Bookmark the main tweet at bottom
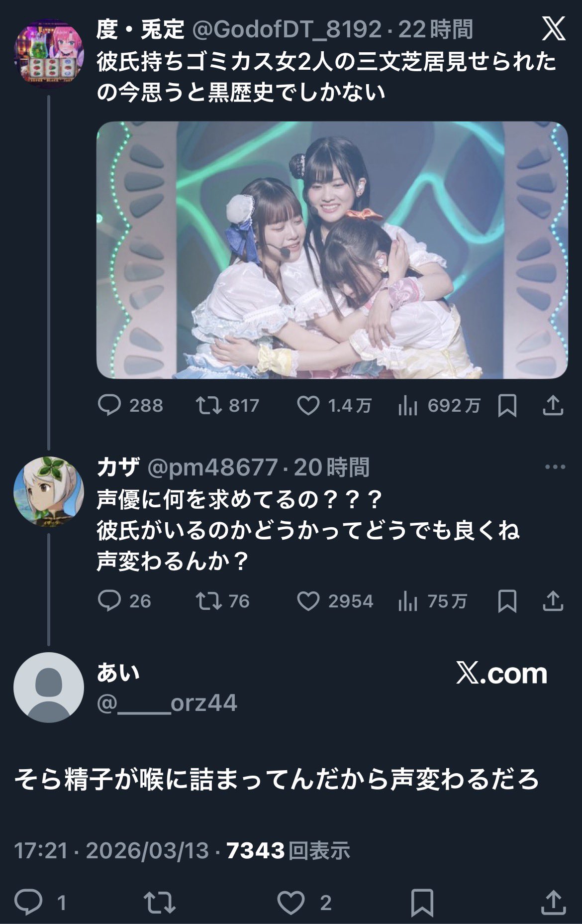Image resolution: width=582 pixels, height=924 pixels. (422, 902)
